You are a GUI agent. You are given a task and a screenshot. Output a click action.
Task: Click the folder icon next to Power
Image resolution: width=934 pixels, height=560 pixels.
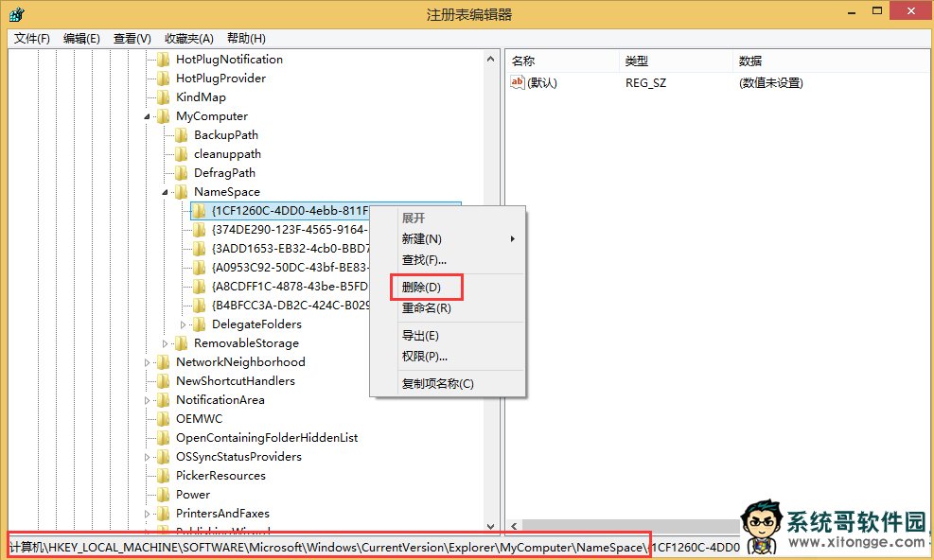tap(163, 494)
